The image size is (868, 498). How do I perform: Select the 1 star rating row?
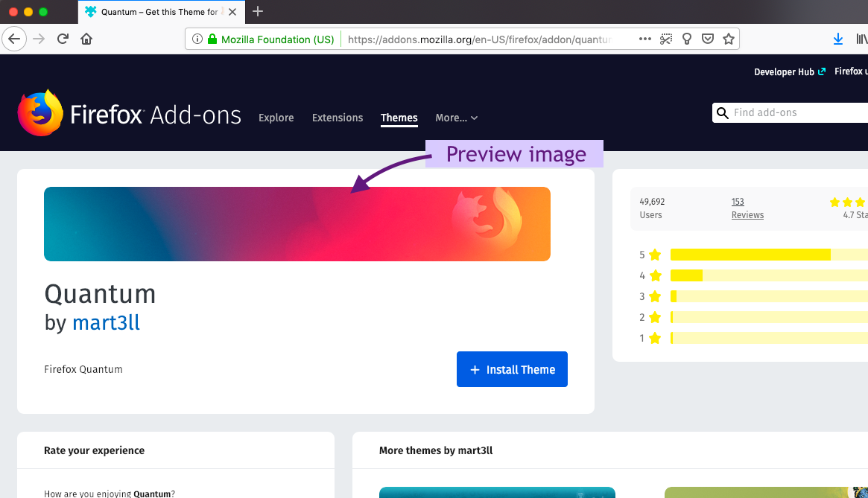point(753,338)
